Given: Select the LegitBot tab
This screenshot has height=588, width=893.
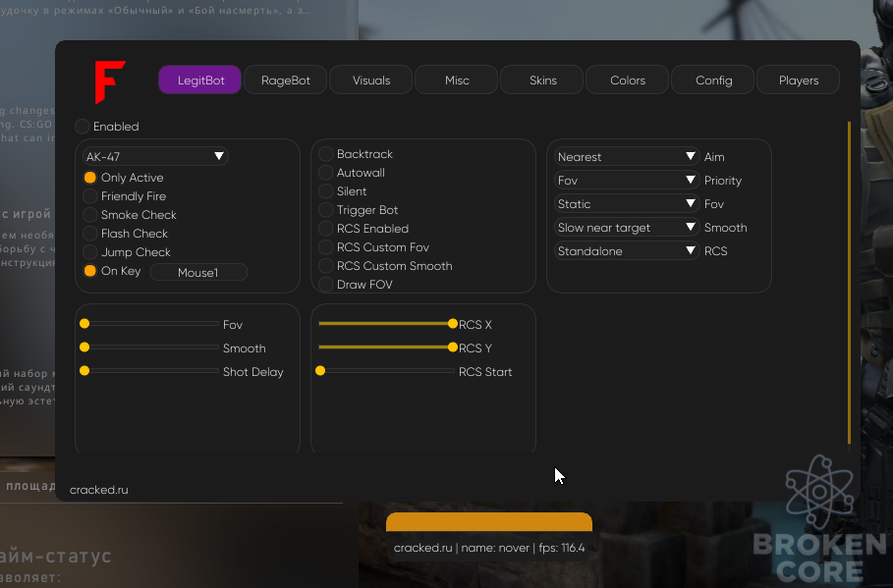Looking at the screenshot, I should tap(199, 80).
